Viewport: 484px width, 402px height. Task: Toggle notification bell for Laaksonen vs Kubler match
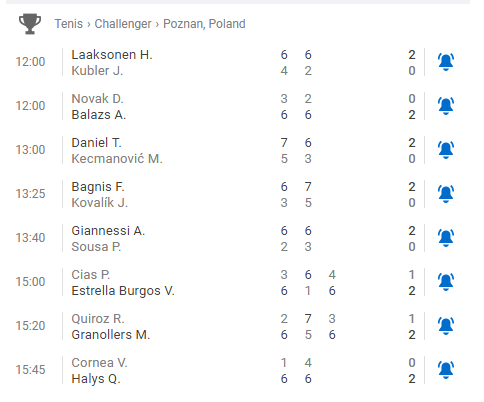pyautogui.click(x=446, y=62)
